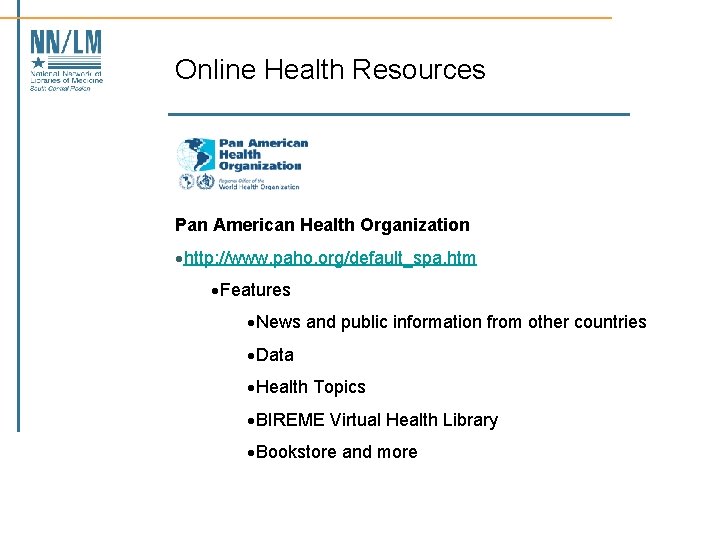
Task: Click the Pan American Health Organization logo image
Action: (x=242, y=164)
